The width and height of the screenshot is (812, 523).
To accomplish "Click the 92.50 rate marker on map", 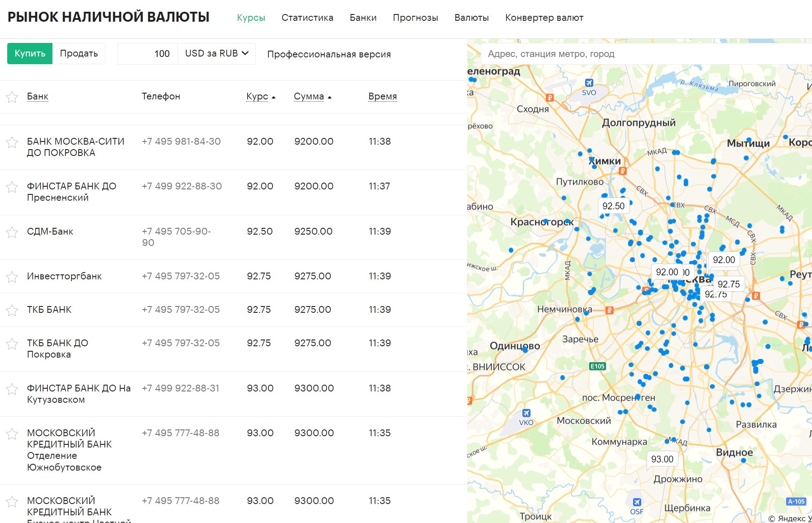I will [x=613, y=206].
